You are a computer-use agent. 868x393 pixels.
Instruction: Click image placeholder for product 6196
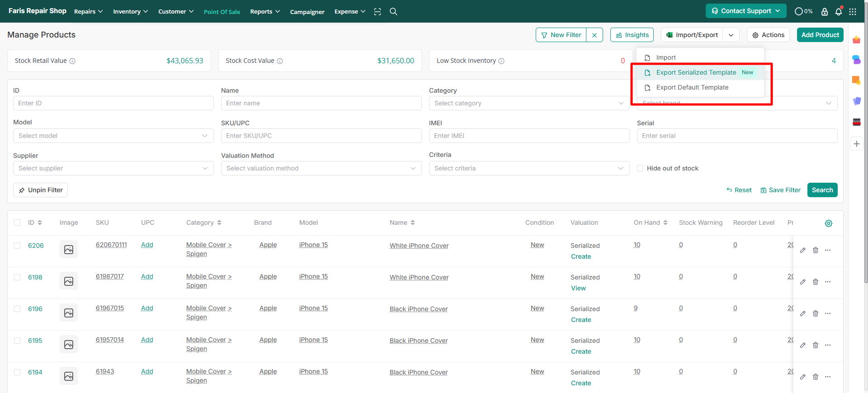click(x=69, y=313)
